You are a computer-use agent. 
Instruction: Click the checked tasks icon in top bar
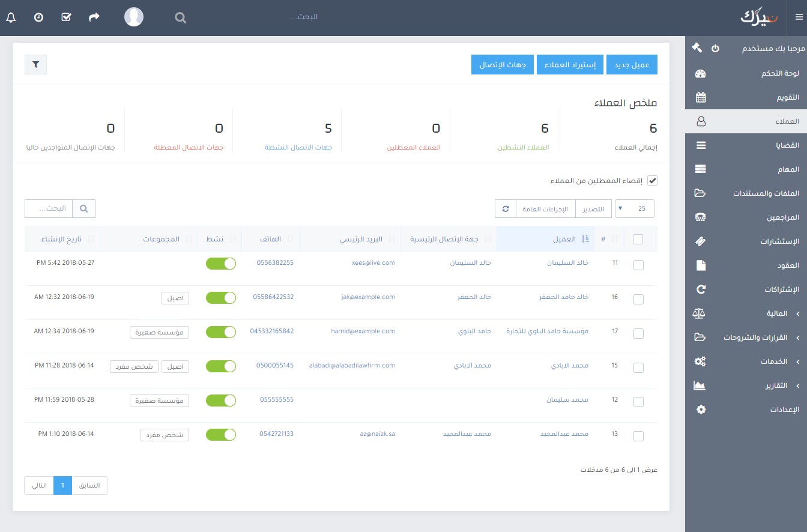point(67,17)
